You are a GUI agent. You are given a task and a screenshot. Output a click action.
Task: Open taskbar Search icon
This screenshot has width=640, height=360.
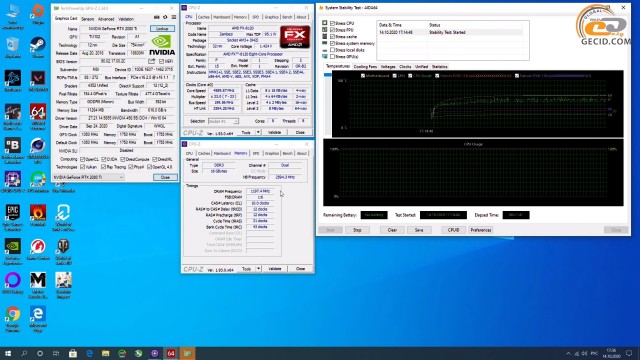pyautogui.click(x=24, y=353)
